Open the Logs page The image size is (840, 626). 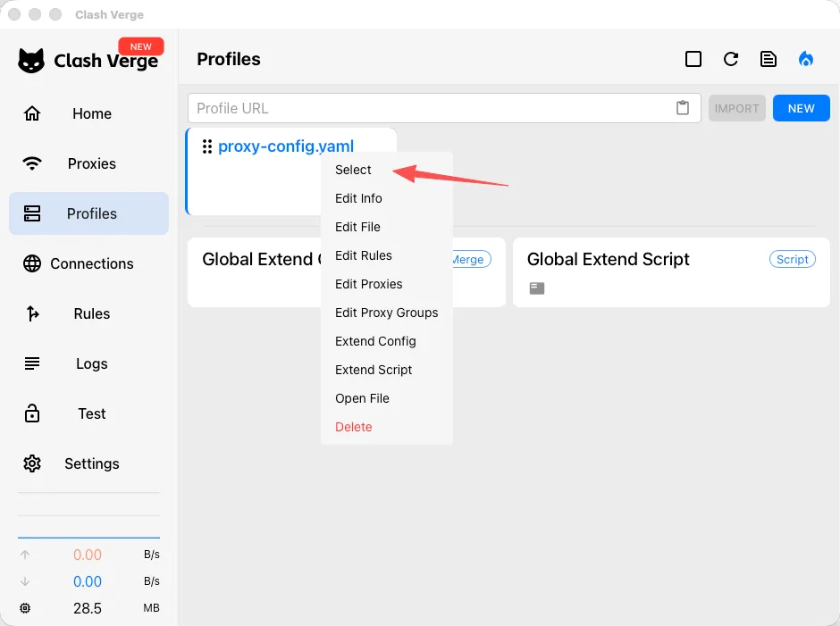[x=89, y=363]
